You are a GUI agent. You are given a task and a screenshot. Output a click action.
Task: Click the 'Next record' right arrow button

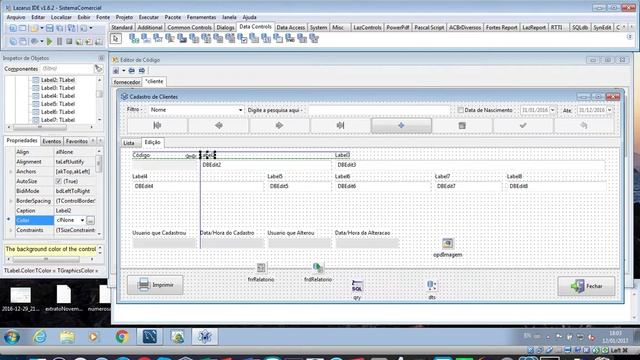pyautogui.click(x=279, y=125)
